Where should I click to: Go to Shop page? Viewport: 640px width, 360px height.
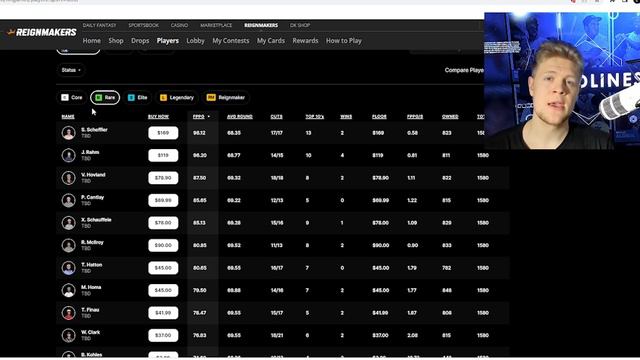[x=116, y=41]
